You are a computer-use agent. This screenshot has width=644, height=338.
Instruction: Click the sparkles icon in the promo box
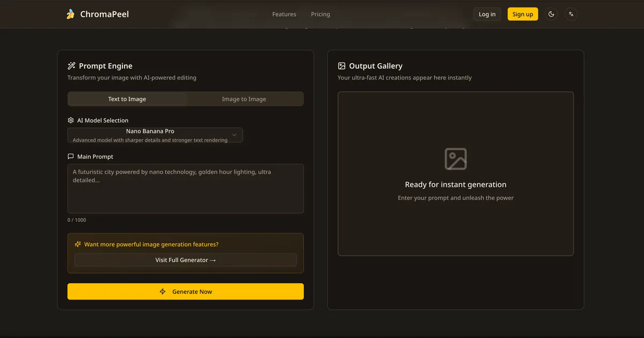(78, 244)
